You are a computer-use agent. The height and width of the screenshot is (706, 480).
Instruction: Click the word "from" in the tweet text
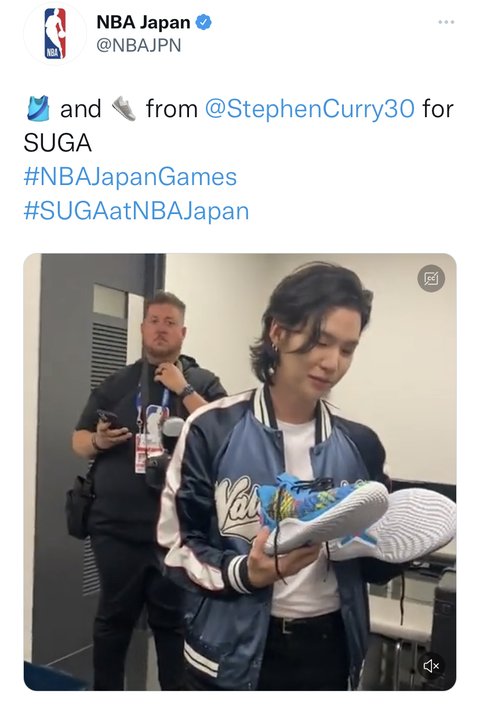coord(172,109)
